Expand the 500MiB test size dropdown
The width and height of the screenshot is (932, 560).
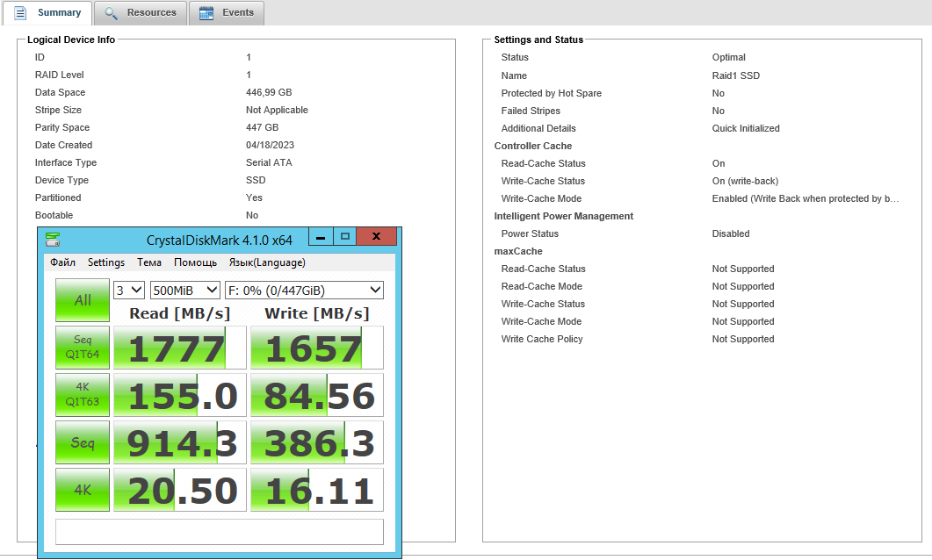(184, 290)
